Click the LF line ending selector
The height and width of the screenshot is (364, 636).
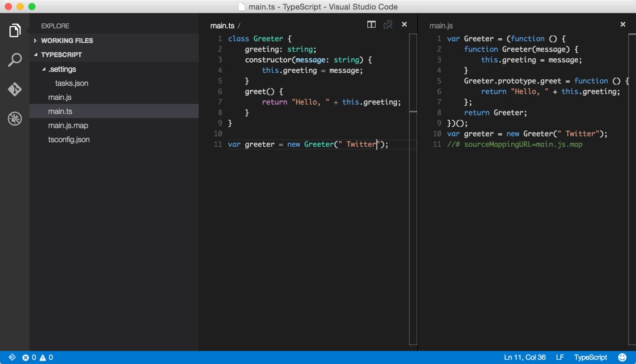(560, 357)
